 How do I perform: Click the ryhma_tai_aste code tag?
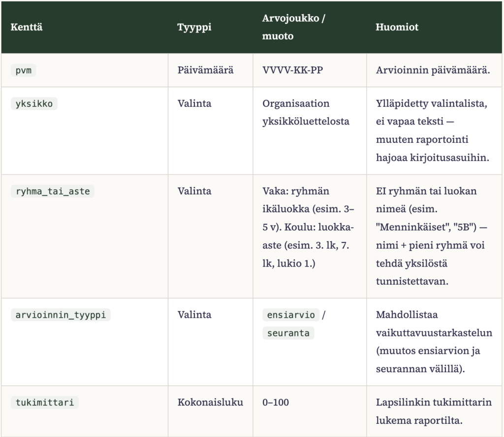[53, 191]
